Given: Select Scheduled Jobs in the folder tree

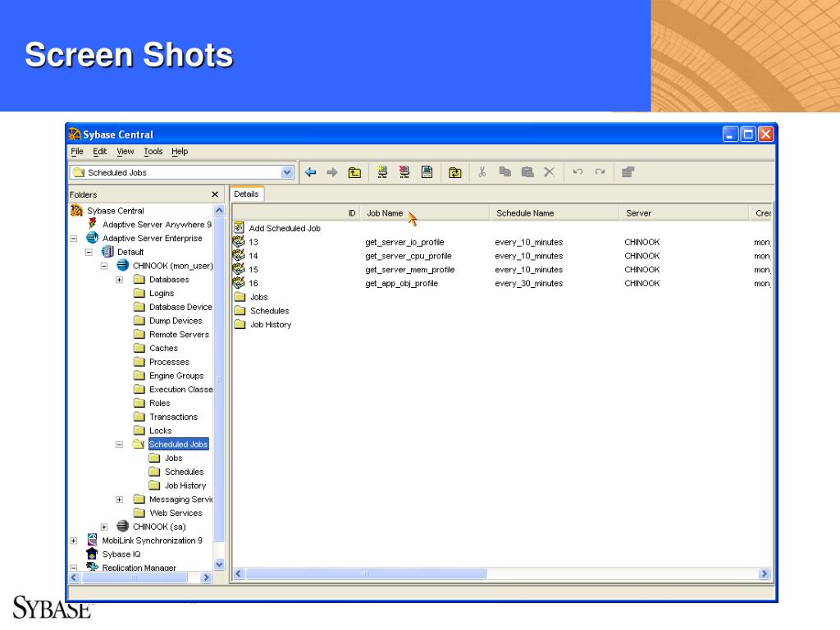Looking at the screenshot, I should pyautogui.click(x=178, y=444).
